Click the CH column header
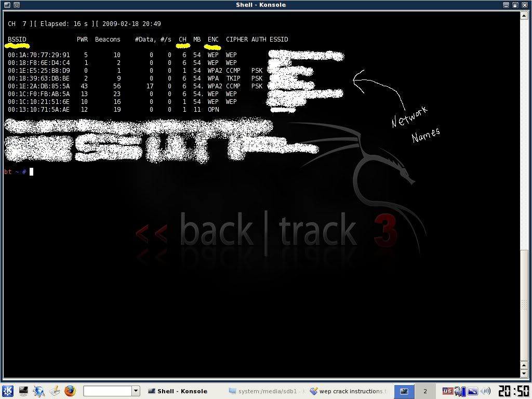532x399 pixels. pyautogui.click(x=182, y=39)
